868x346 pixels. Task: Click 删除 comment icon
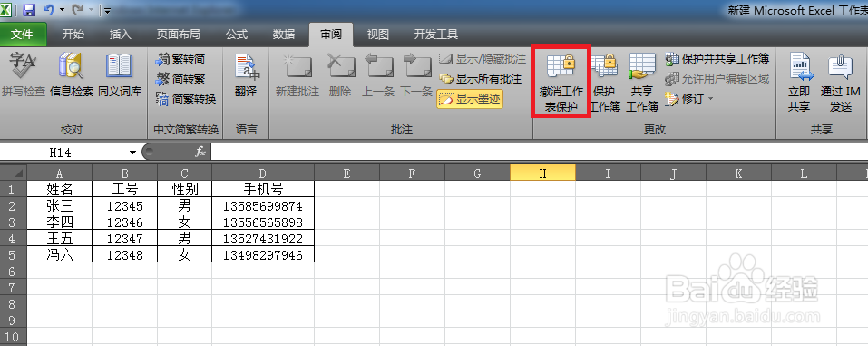pyautogui.click(x=340, y=75)
